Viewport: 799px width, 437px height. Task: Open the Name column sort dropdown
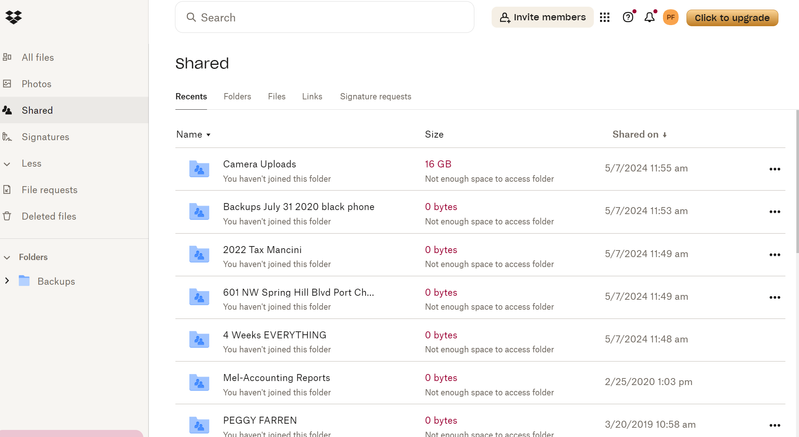pos(194,134)
